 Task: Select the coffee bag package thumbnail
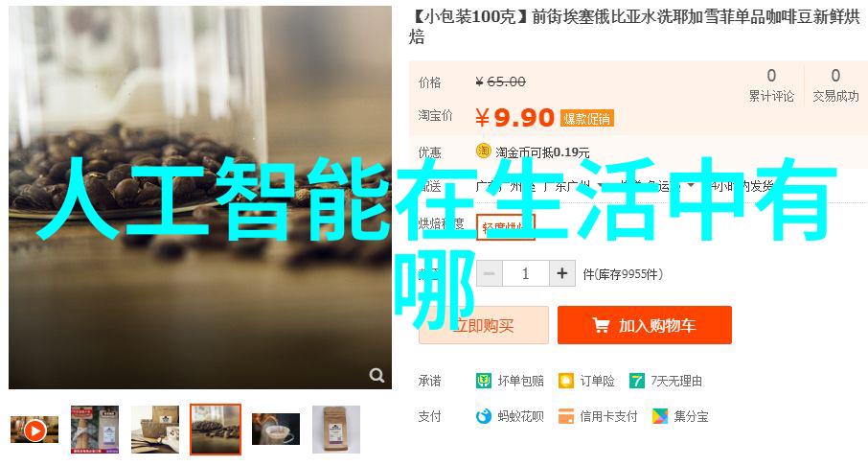336,430
